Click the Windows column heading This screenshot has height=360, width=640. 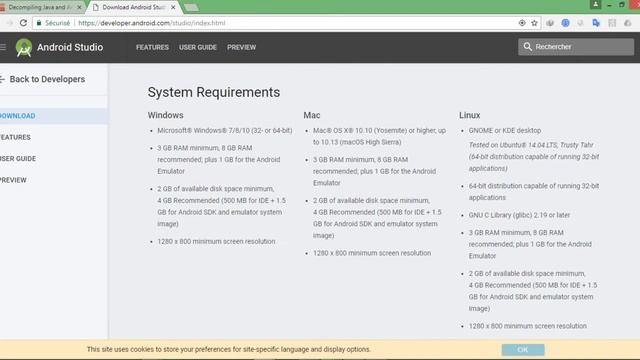(x=165, y=116)
